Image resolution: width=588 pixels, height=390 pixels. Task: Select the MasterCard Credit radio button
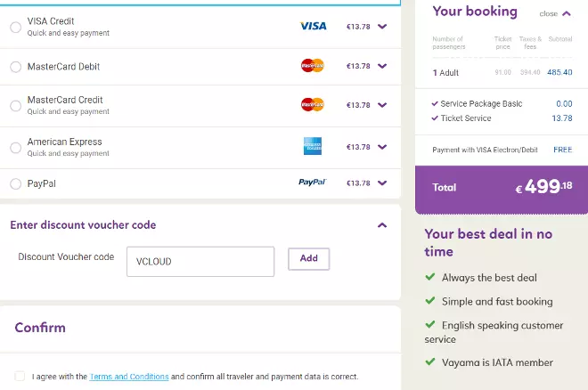point(15,106)
